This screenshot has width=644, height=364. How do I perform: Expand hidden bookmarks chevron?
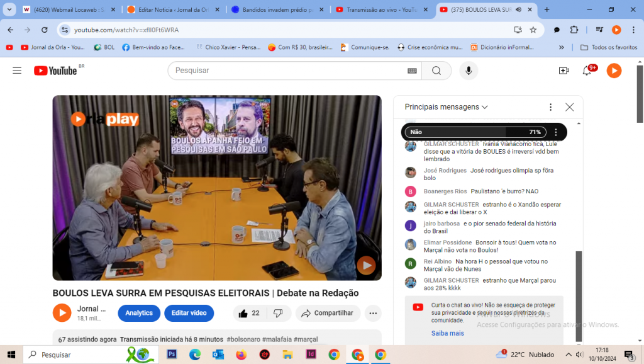561,47
